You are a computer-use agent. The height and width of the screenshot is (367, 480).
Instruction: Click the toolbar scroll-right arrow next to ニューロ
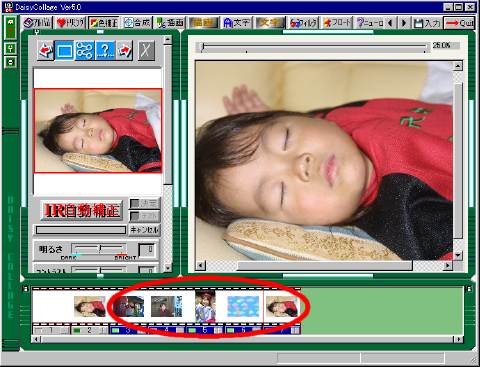(x=404, y=23)
